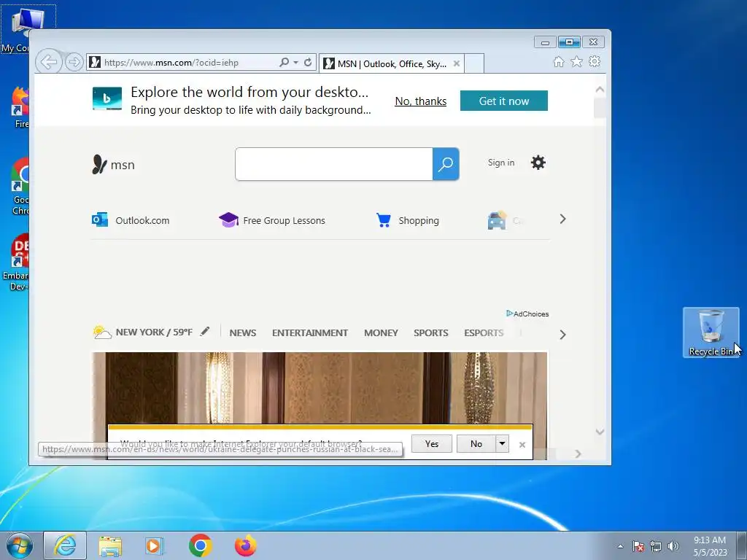The image size is (747, 560).
Task: Edit location with the pencil icon
Action: coord(205,332)
